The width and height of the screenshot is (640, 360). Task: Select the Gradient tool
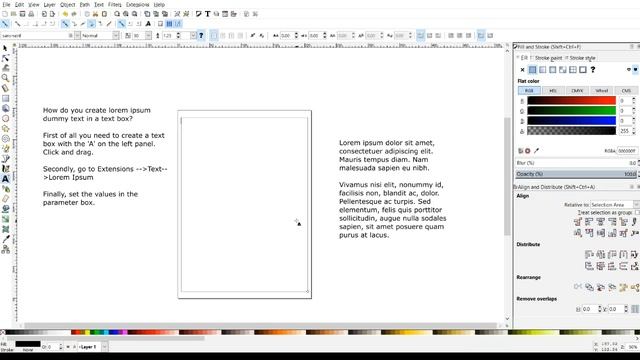coord(5,219)
